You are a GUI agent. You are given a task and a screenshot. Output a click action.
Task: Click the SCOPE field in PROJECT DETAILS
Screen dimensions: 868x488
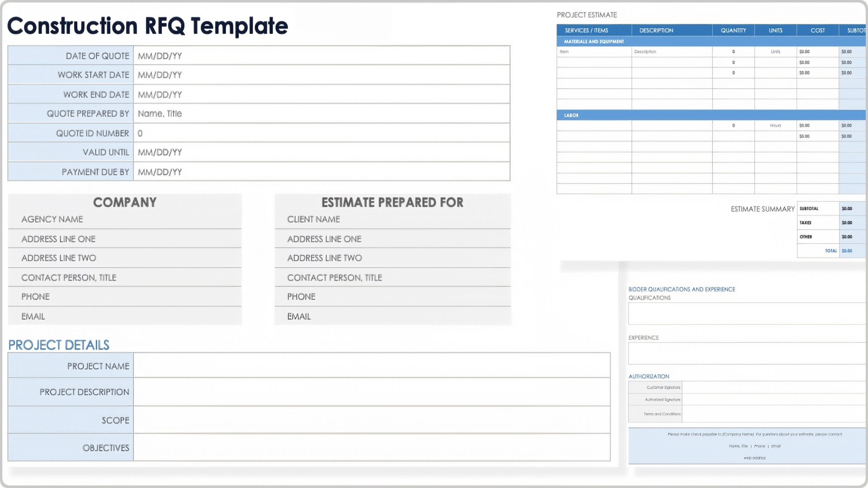click(371, 420)
